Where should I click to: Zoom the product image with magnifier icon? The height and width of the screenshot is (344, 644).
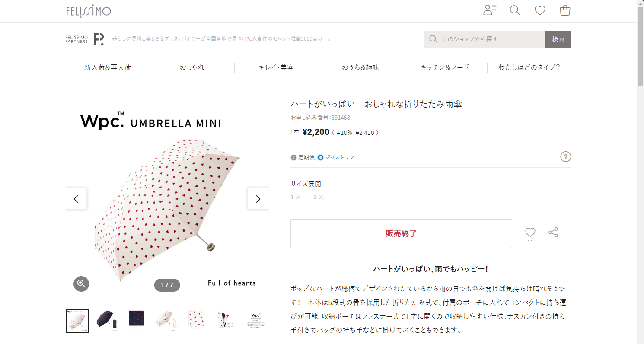[x=81, y=283]
